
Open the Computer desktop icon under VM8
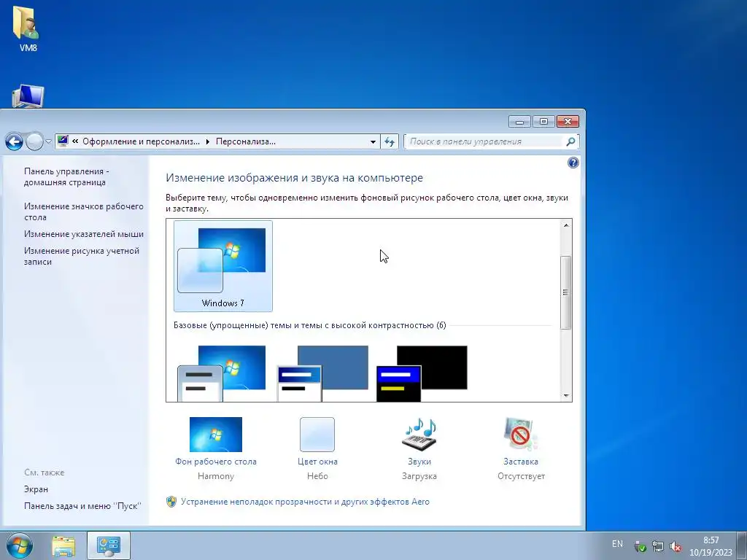click(28, 97)
